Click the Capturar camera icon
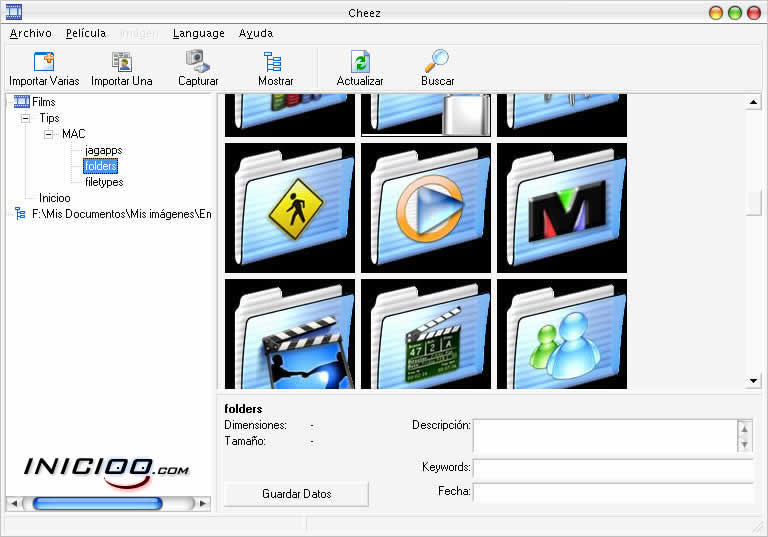The image size is (768, 537). (x=198, y=61)
